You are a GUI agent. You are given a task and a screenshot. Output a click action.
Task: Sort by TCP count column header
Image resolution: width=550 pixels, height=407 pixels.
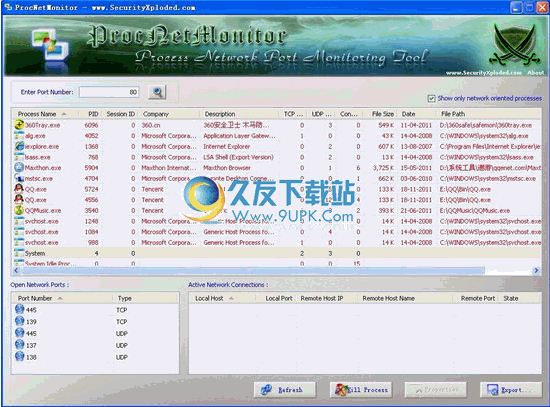coord(293,114)
